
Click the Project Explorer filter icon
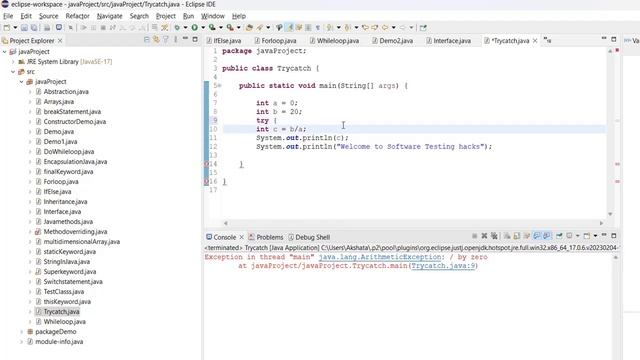[166, 40]
